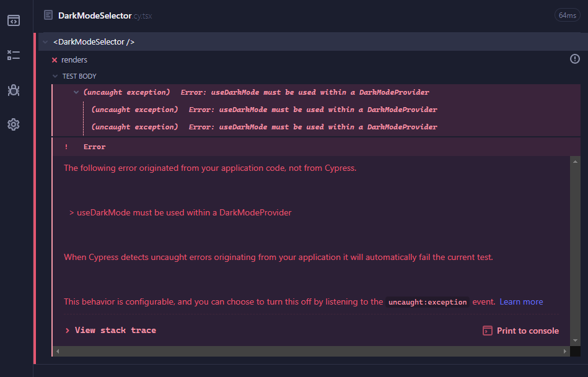Click the 'originated from your application code' sentence
Screen dimensions: 588x377
(210, 168)
